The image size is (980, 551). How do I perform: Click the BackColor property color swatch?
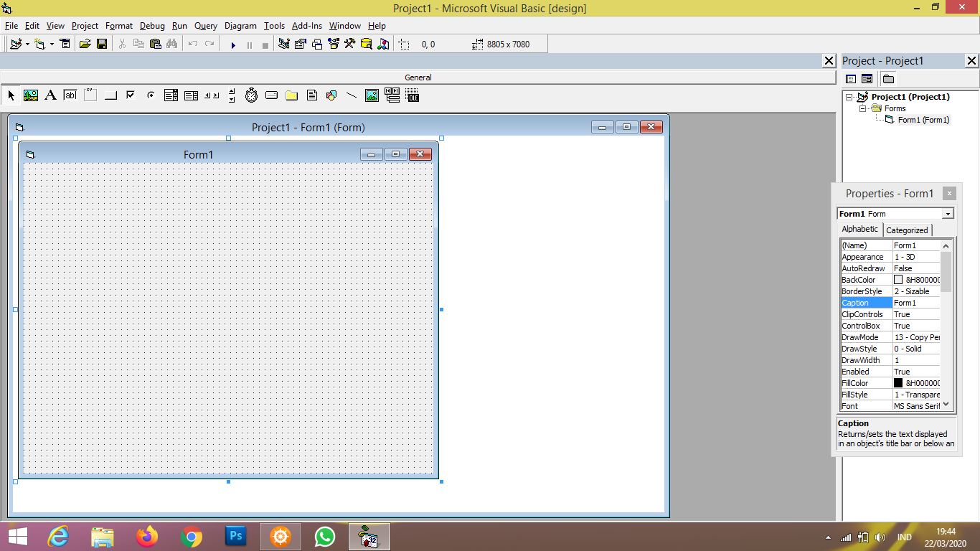tap(897, 280)
